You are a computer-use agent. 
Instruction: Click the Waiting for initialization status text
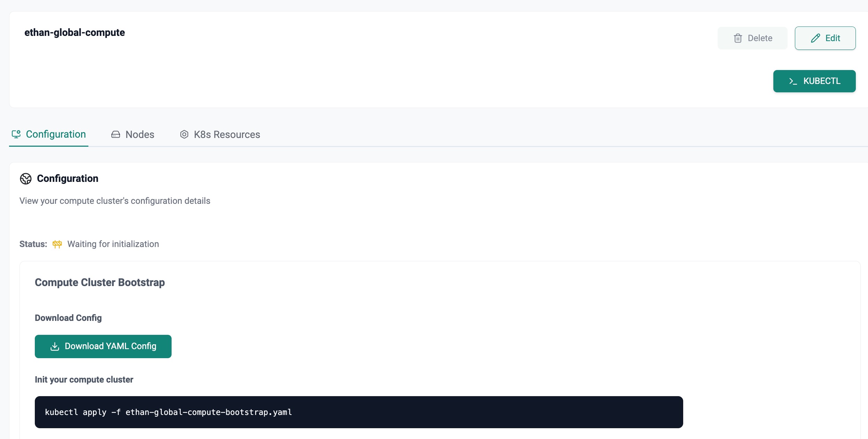coord(113,244)
